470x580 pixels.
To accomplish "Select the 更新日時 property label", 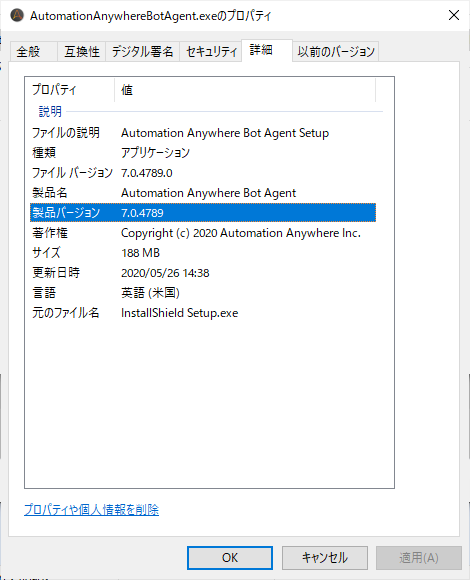I will 56,273.
